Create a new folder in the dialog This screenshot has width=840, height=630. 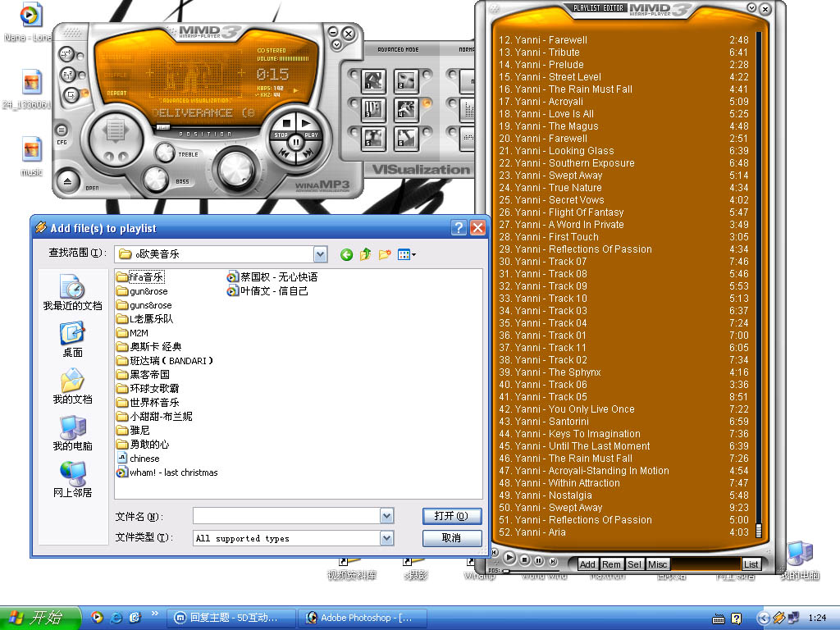[x=385, y=254]
